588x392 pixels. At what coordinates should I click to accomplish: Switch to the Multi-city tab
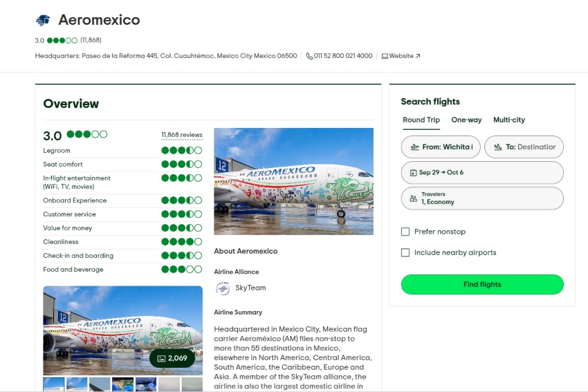coord(509,120)
